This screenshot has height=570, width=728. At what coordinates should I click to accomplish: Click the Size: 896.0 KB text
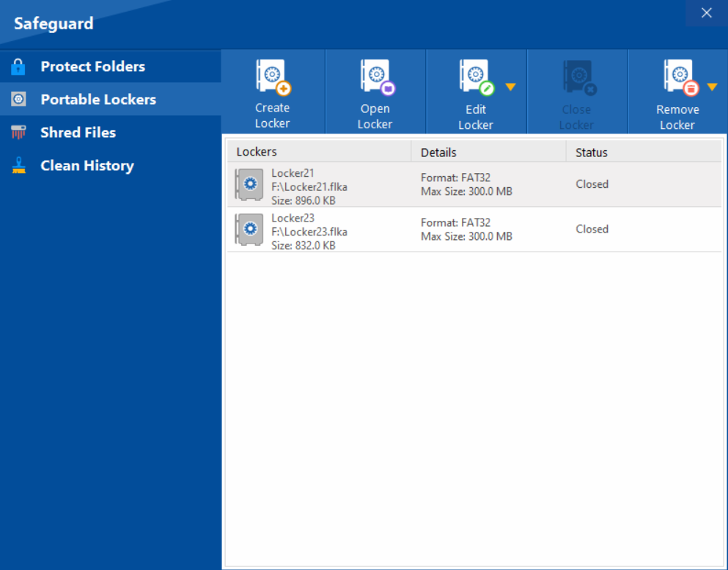click(304, 201)
